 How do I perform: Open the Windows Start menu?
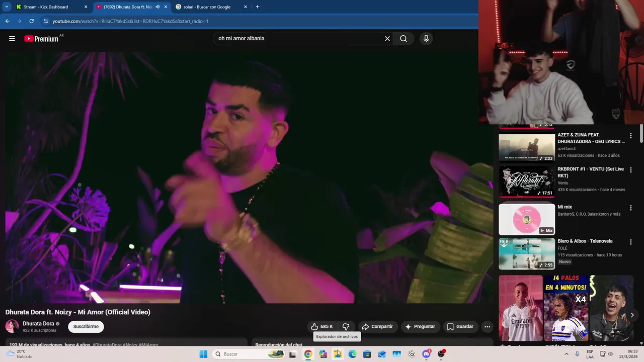pos(203,354)
